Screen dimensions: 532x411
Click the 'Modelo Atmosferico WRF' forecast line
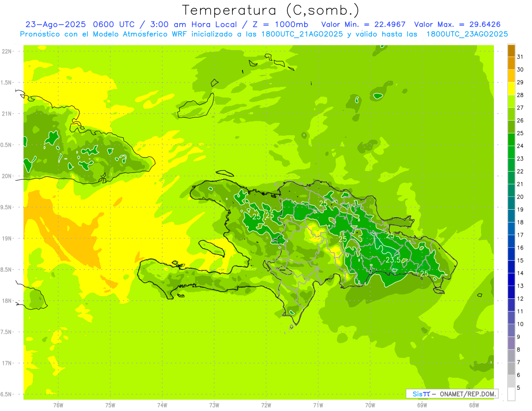click(264, 34)
